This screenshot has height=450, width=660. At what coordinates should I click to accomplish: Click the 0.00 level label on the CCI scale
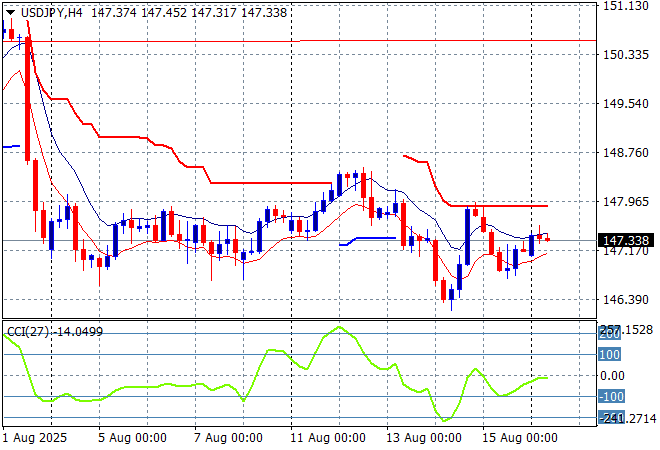pos(612,375)
